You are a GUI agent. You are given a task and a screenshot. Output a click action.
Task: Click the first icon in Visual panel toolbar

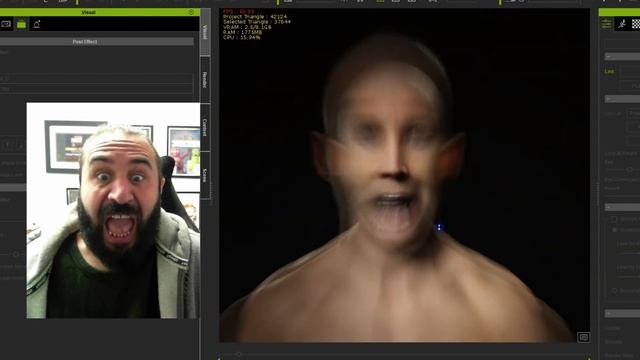(6, 24)
